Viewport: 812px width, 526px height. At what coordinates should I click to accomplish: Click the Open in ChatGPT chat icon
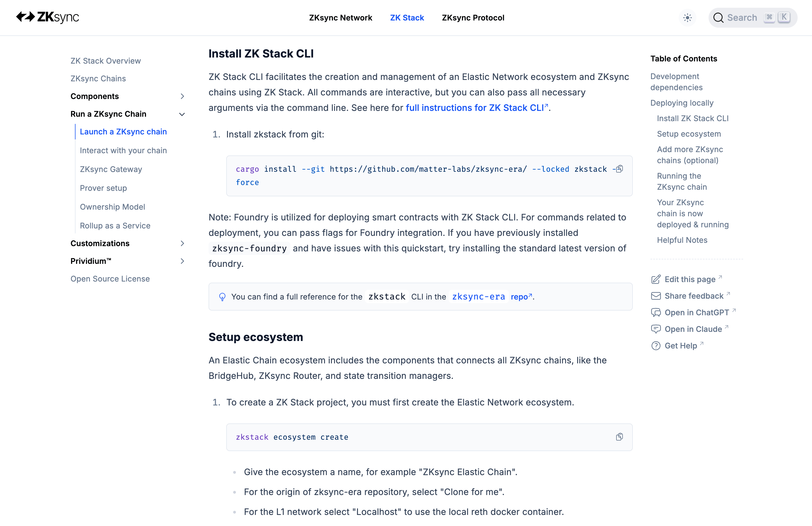point(656,313)
